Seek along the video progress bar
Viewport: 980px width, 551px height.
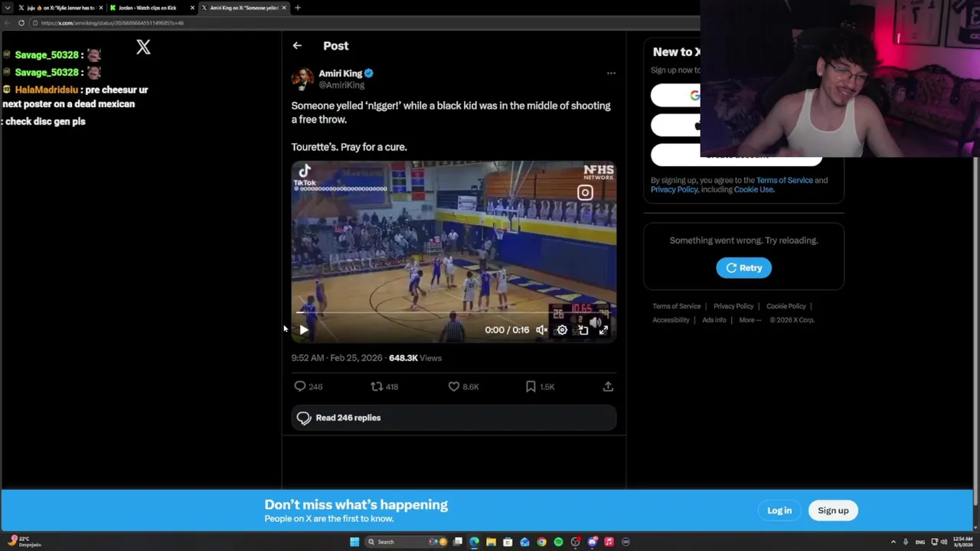coord(453,313)
